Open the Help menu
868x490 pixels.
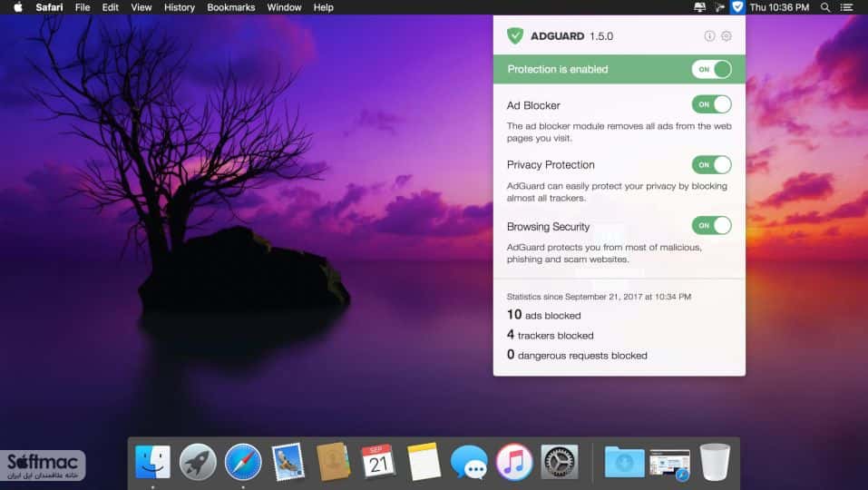click(323, 7)
